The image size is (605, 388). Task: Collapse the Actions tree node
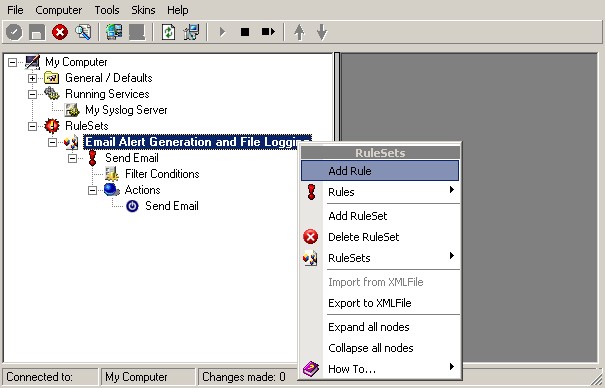[92, 190]
